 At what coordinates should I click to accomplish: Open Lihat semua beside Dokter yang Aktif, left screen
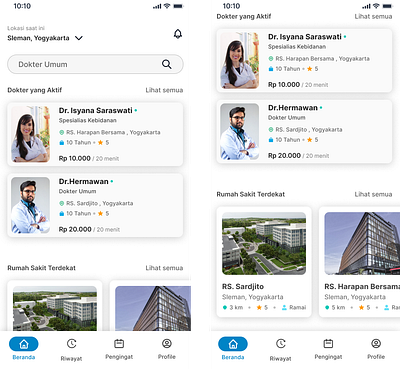tap(164, 90)
